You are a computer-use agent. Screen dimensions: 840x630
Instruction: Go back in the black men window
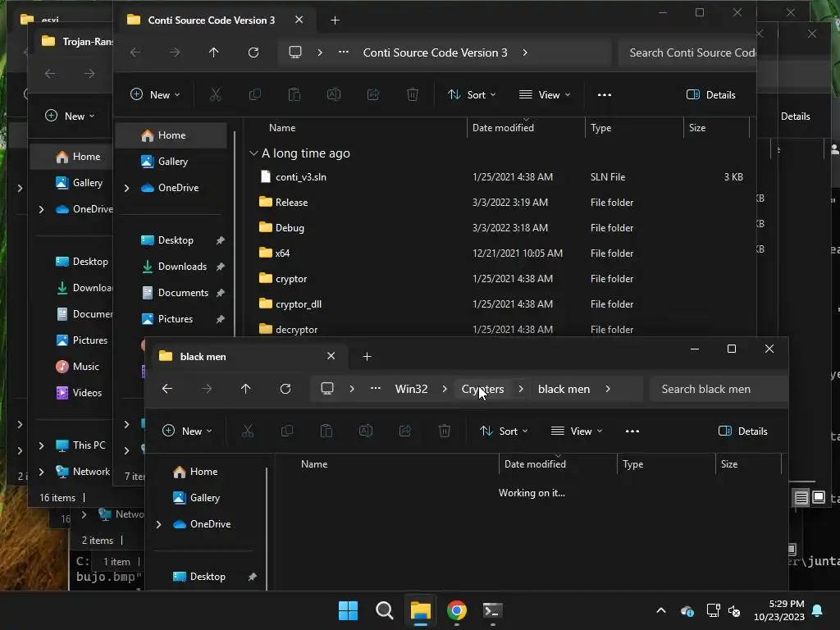[167, 389]
